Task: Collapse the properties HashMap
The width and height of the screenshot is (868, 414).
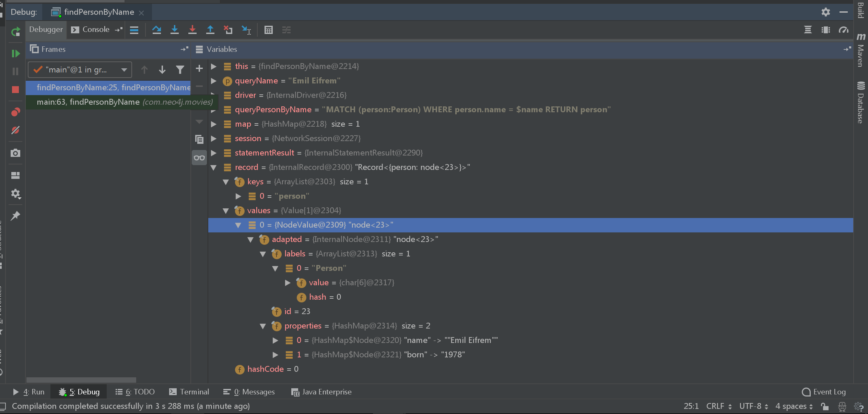Action: (x=263, y=326)
